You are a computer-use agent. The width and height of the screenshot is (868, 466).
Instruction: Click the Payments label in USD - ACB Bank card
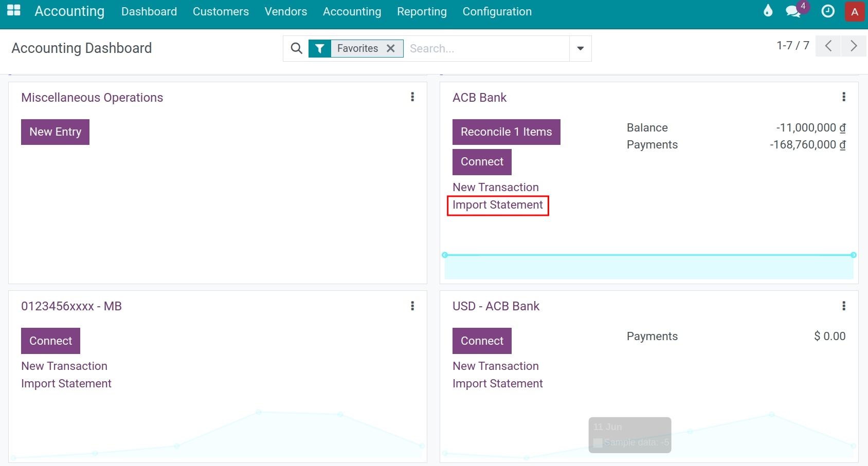652,337
